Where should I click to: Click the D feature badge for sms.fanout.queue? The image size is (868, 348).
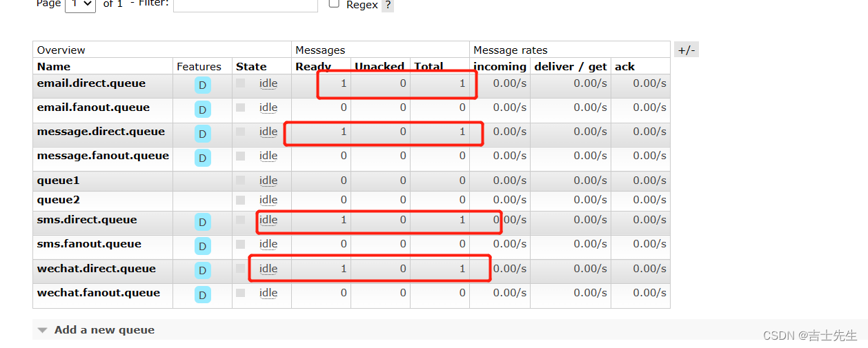pyautogui.click(x=203, y=246)
